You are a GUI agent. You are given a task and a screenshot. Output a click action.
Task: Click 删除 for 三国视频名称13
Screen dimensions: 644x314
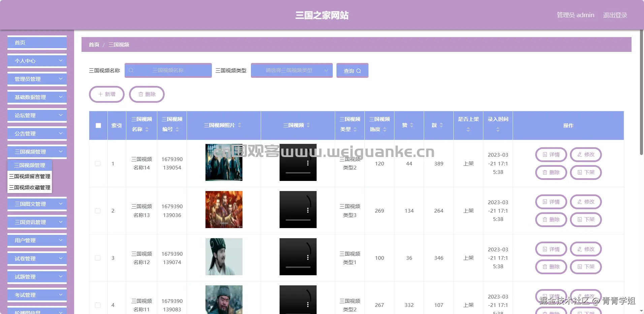551,220
